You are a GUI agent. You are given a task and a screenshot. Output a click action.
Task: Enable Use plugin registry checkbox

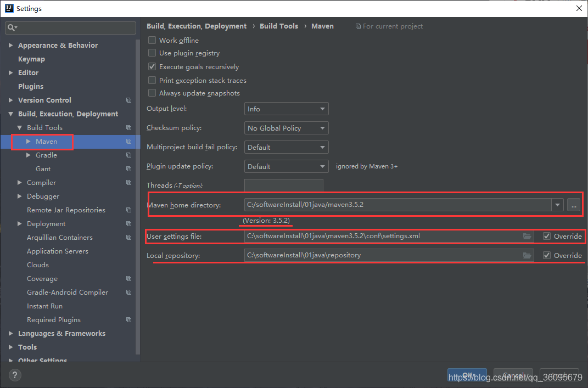click(x=152, y=53)
